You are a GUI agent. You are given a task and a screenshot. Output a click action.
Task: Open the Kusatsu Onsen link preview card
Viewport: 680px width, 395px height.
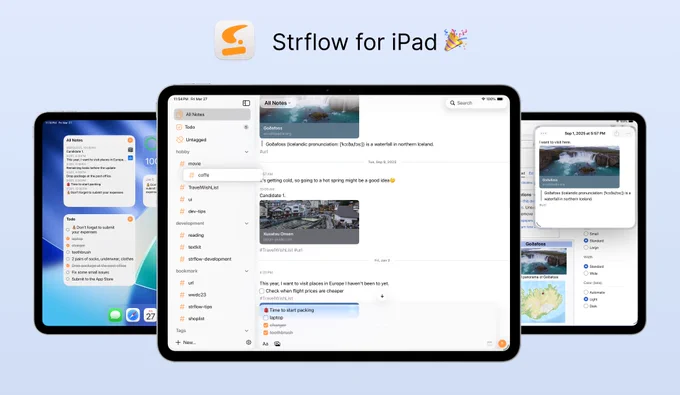point(309,222)
